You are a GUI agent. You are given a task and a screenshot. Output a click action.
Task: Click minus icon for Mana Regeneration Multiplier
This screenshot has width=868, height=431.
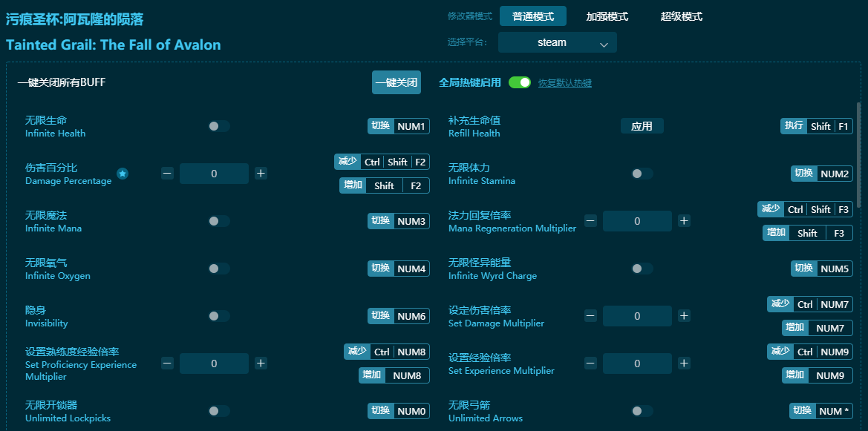[x=590, y=221]
